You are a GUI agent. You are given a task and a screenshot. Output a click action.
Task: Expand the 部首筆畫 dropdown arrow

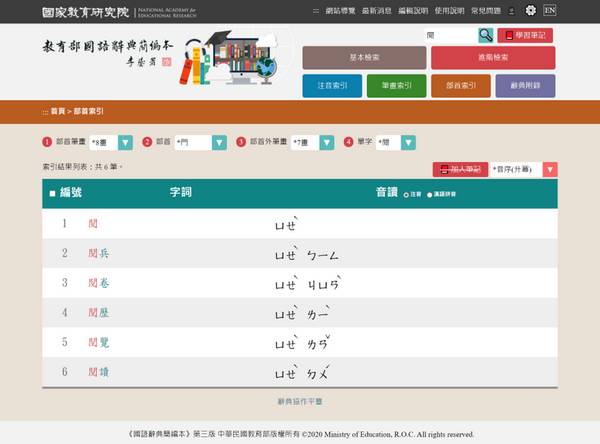(125, 142)
